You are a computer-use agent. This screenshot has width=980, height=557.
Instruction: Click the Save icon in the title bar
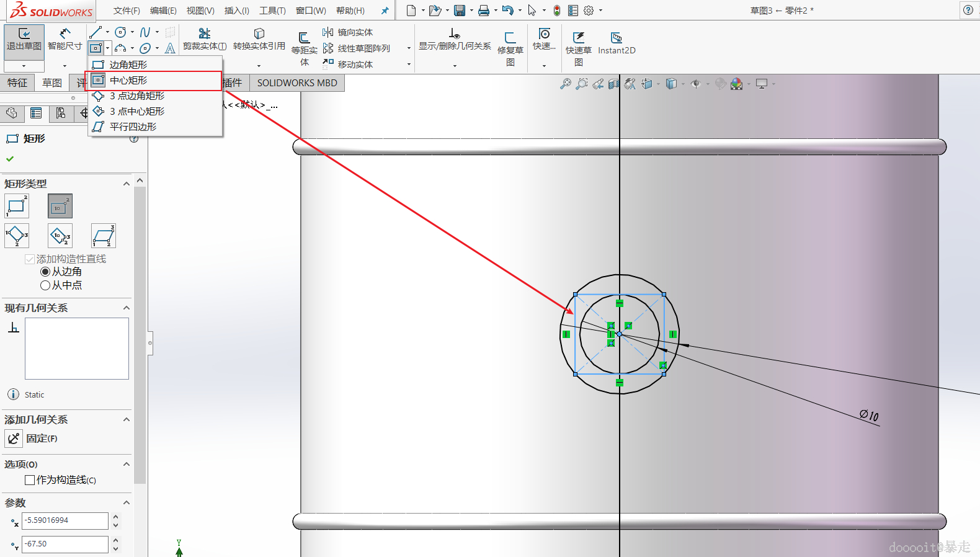[x=460, y=11]
